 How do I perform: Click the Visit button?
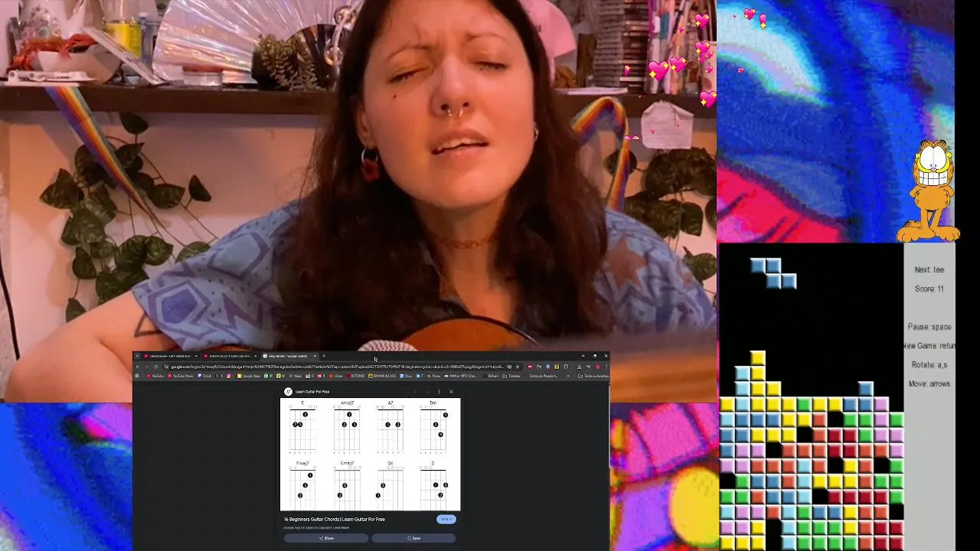(446, 519)
